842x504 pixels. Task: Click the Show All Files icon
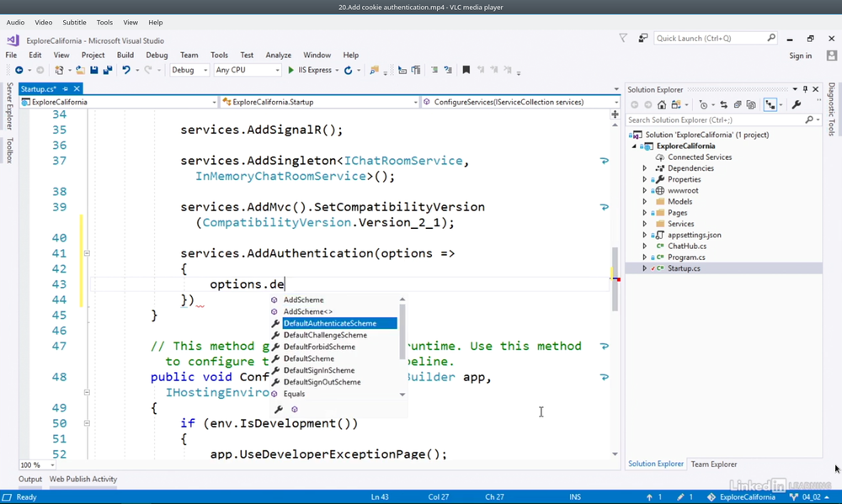tap(751, 105)
